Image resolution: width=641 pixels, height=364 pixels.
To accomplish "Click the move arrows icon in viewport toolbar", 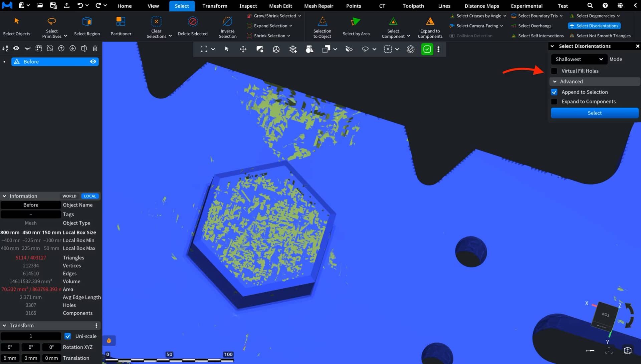I will coord(243,49).
